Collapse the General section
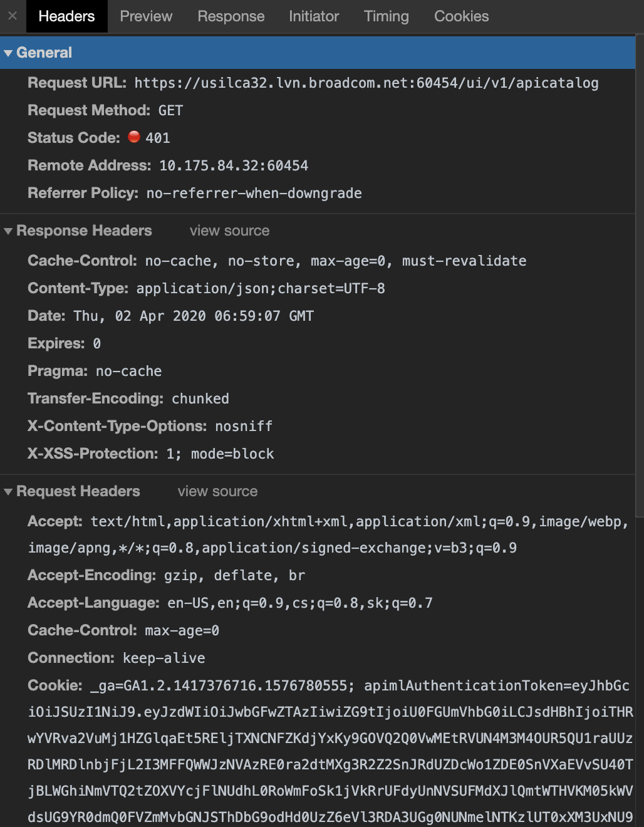The height and width of the screenshot is (827, 644). pyautogui.click(x=8, y=53)
